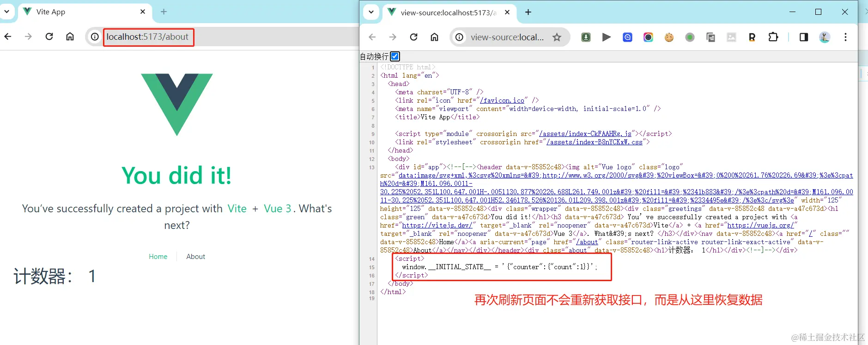Open home page in view-source window
Screen dimensions: 868x345
(435, 37)
